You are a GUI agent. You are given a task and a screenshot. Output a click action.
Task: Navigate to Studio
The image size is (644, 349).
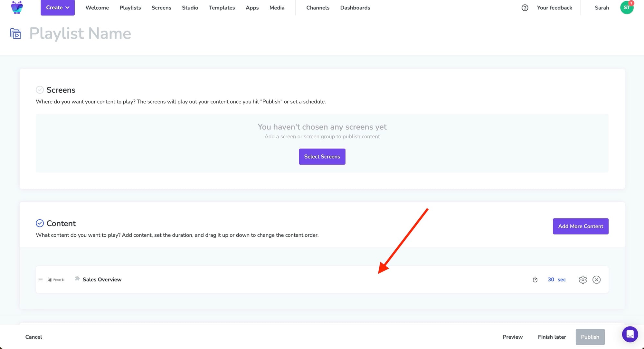[x=190, y=8]
